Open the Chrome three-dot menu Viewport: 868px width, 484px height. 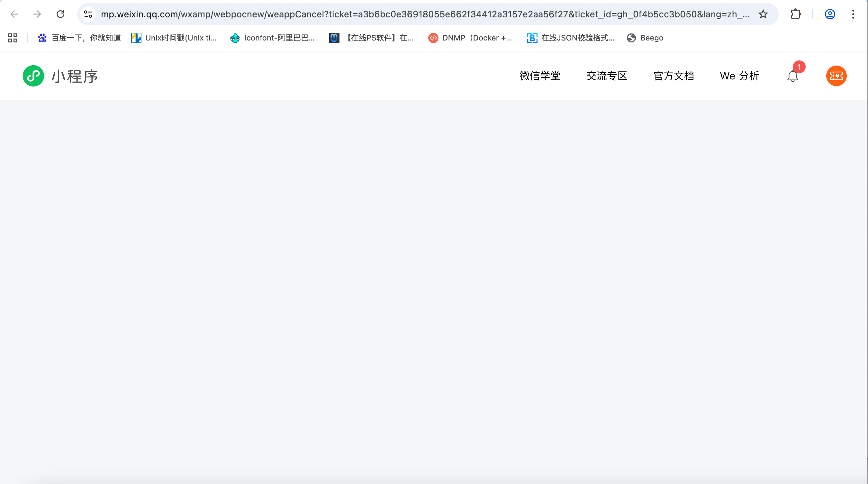853,14
